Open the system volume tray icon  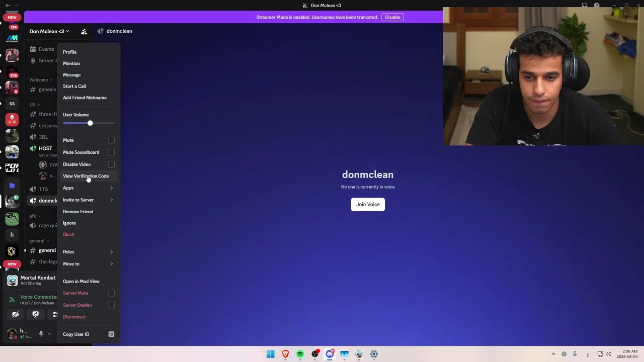pyautogui.click(x=608, y=354)
